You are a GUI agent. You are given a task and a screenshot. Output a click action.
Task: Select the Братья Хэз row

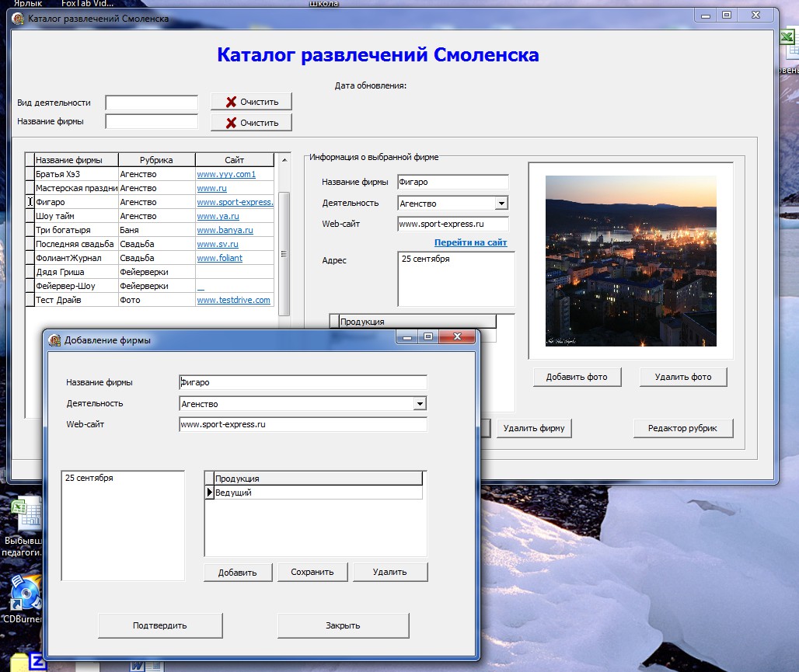(149, 174)
